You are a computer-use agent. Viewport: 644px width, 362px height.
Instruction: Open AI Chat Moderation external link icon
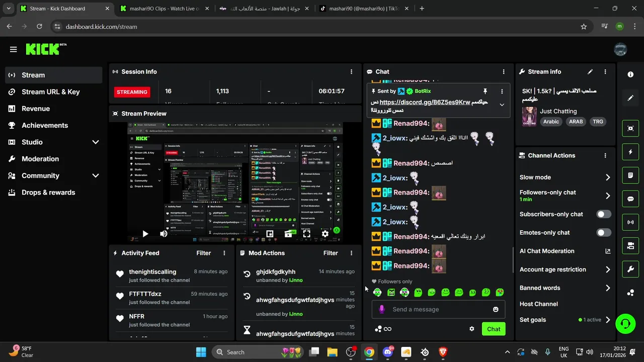click(x=608, y=251)
